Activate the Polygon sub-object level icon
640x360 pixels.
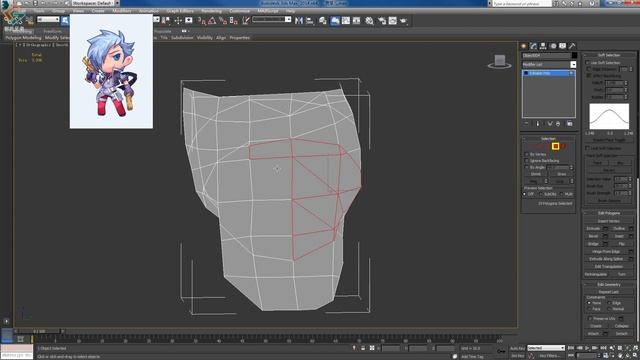click(556, 147)
